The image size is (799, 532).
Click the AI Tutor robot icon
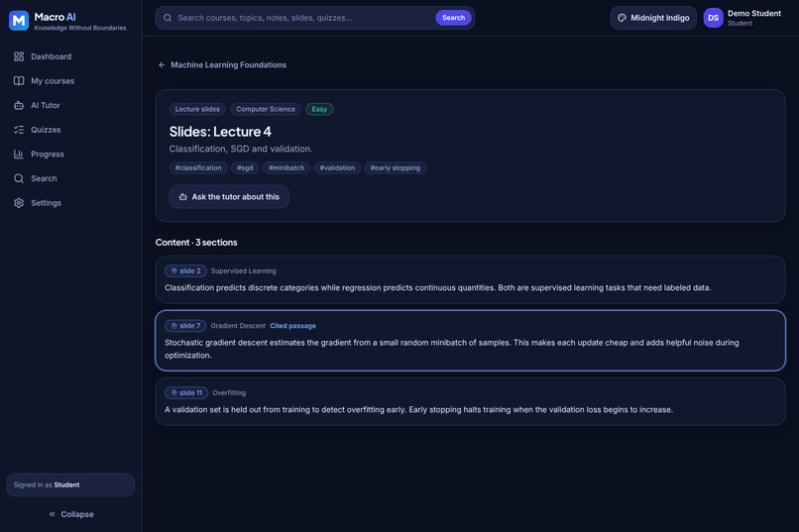pyautogui.click(x=19, y=105)
